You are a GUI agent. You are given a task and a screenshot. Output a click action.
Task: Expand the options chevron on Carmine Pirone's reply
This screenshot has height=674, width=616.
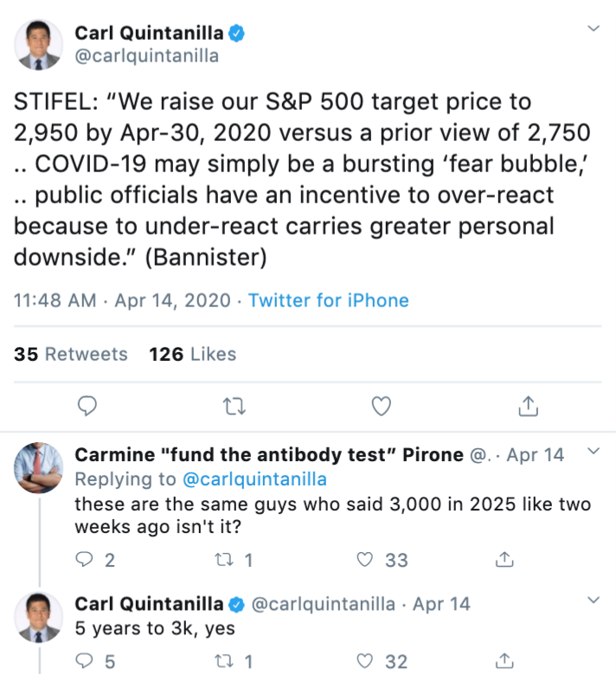(594, 452)
